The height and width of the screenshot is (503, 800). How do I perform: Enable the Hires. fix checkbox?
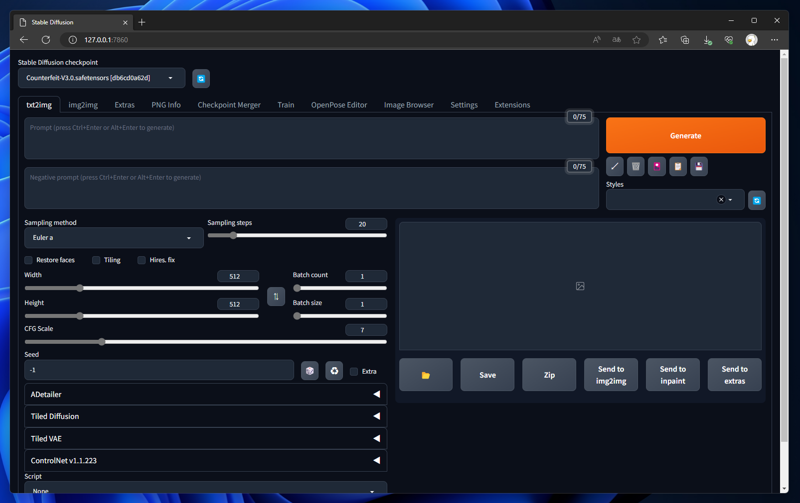[x=141, y=260]
